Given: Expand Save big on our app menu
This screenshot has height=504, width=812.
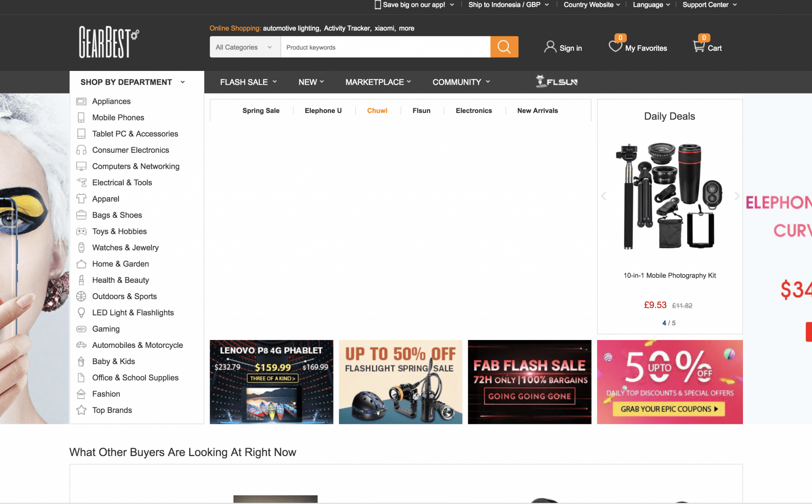Looking at the screenshot, I should pyautogui.click(x=414, y=5).
